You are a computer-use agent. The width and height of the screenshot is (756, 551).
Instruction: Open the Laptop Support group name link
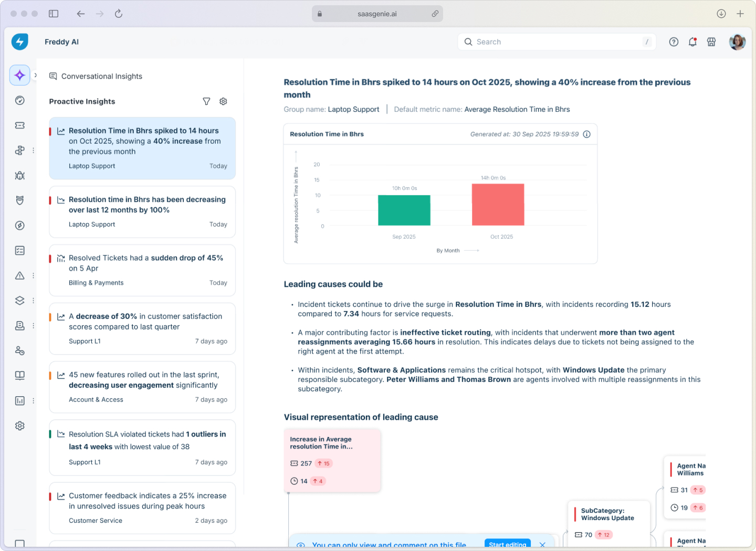point(353,109)
